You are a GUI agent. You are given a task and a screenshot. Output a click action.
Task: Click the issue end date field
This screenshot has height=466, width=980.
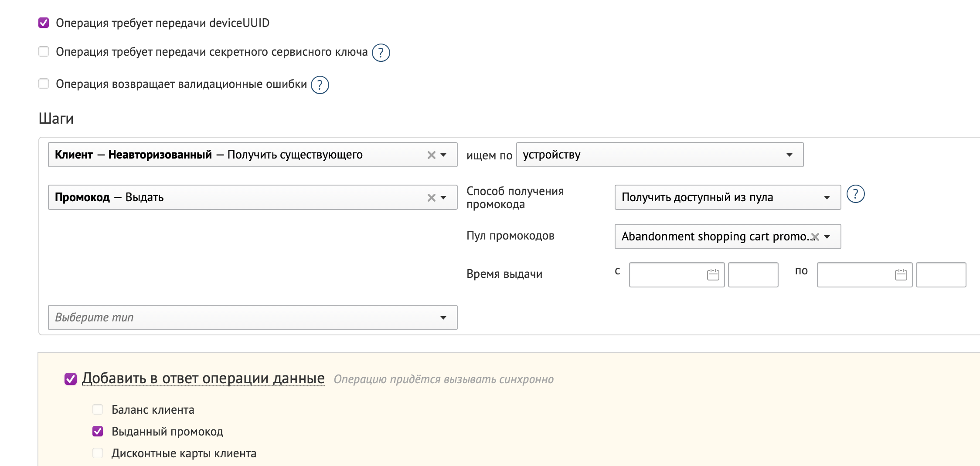point(864,275)
